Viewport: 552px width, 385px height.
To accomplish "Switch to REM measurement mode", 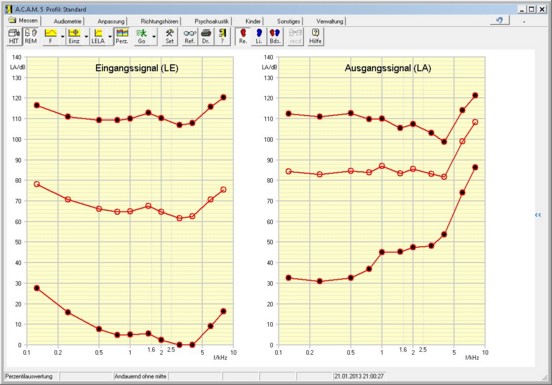I will coord(31,37).
